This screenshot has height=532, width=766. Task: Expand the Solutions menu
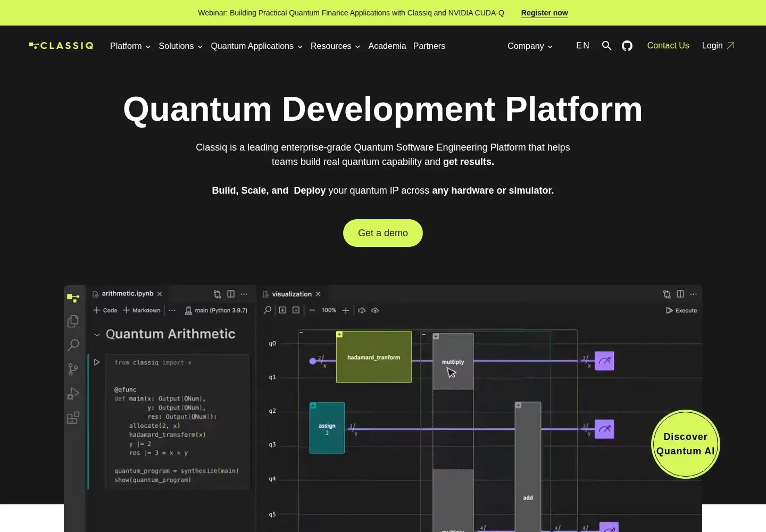pyautogui.click(x=181, y=46)
